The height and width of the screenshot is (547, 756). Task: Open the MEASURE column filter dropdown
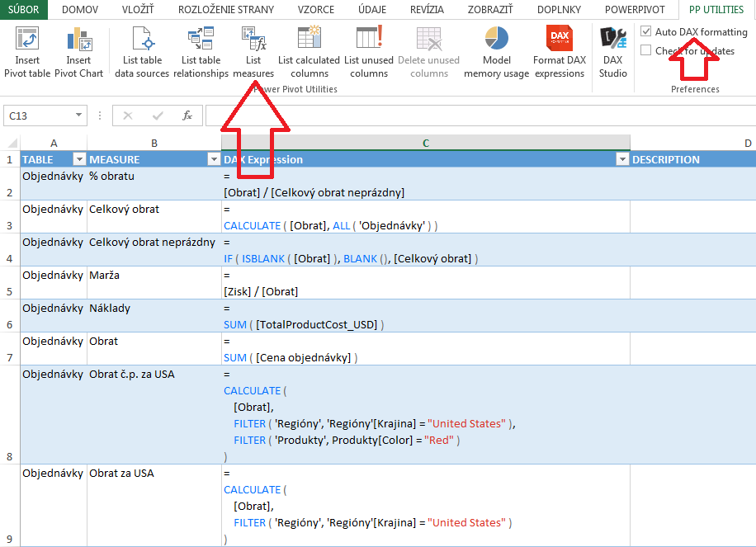(x=214, y=159)
